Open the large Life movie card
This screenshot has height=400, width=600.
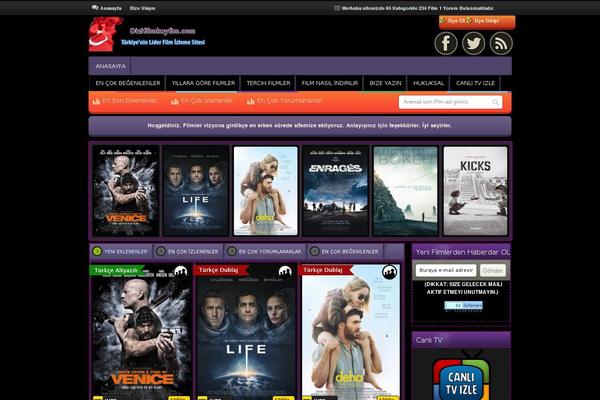[x=245, y=332]
